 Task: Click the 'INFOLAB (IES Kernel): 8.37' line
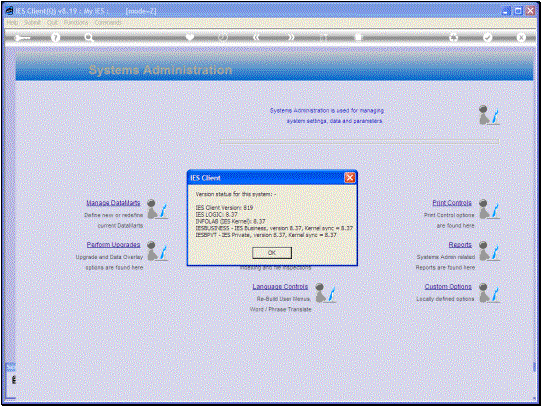click(230, 221)
